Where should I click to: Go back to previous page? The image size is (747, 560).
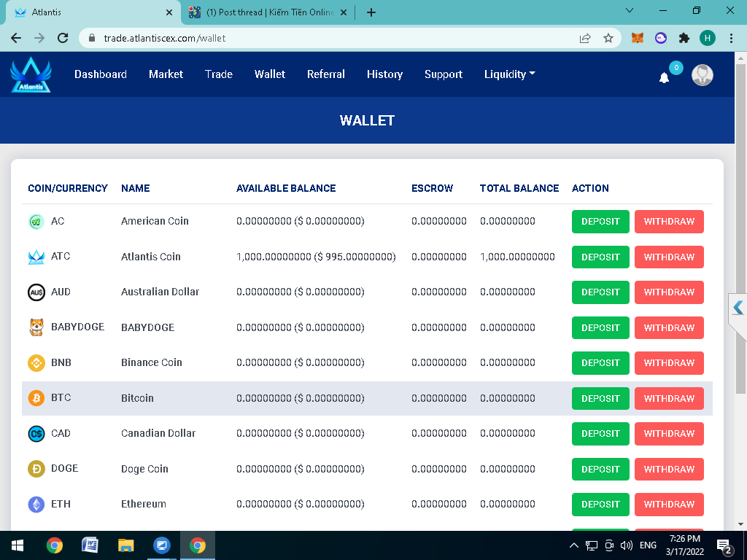click(x=16, y=38)
